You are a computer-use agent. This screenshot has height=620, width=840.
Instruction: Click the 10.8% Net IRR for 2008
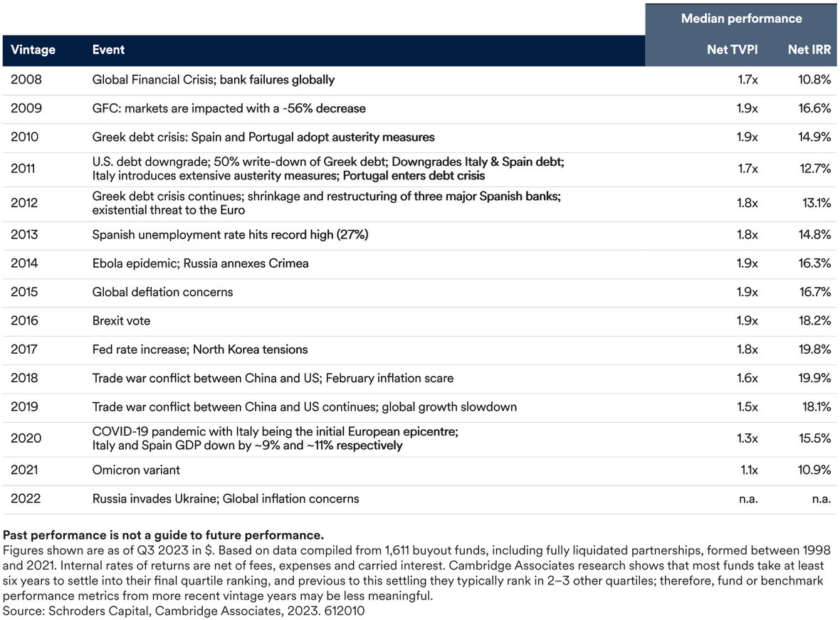point(814,80)
